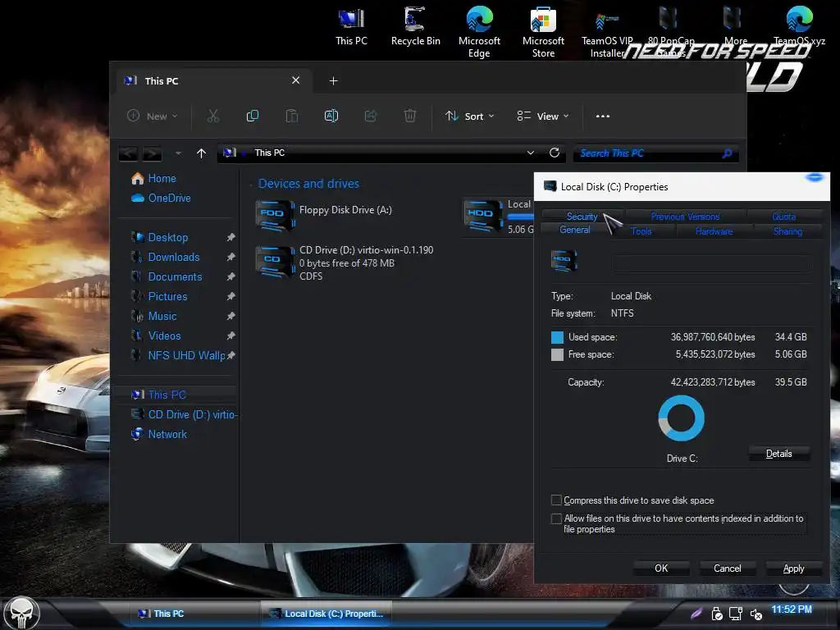This screenshot has height=630, width=840.
Task: Click Apply in Properties dialog
Action: pyautogui.click(x=793, y=568)
